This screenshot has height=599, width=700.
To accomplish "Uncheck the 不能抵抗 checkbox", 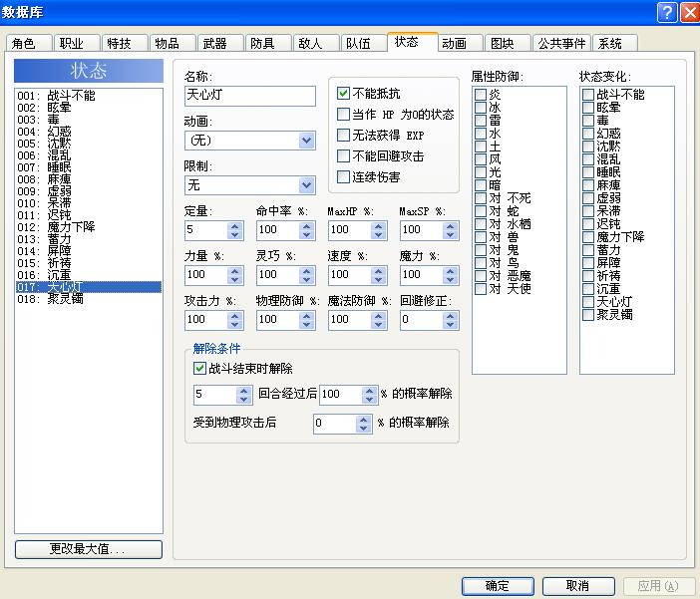I will click(343, 94).
